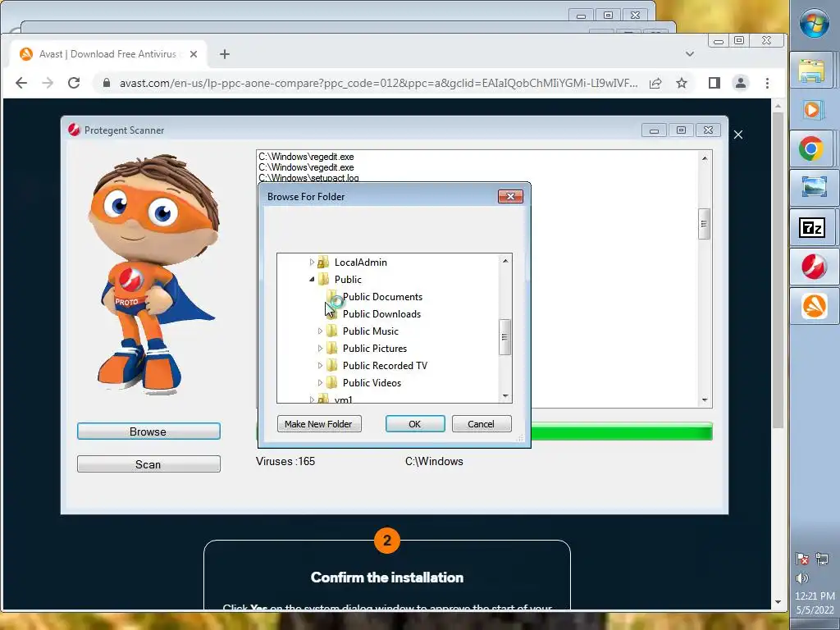Close Avast page overlay with X

pos(738,135)
